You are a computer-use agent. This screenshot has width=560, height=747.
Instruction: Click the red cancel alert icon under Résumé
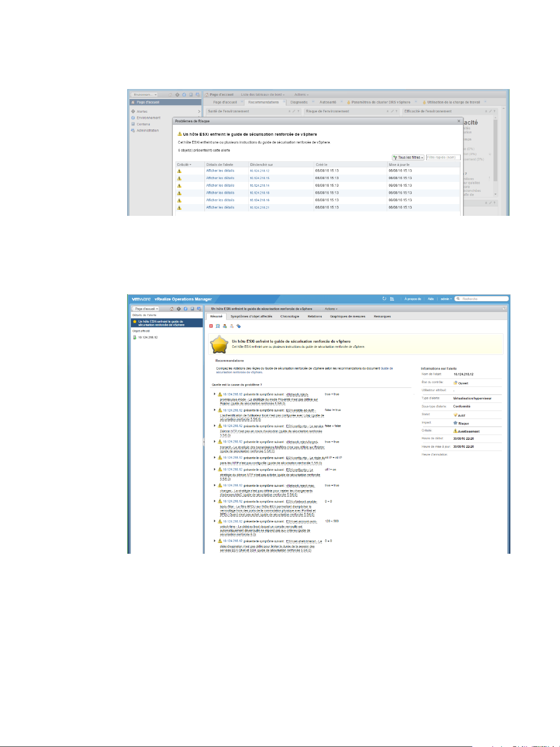tap(211, 326)
